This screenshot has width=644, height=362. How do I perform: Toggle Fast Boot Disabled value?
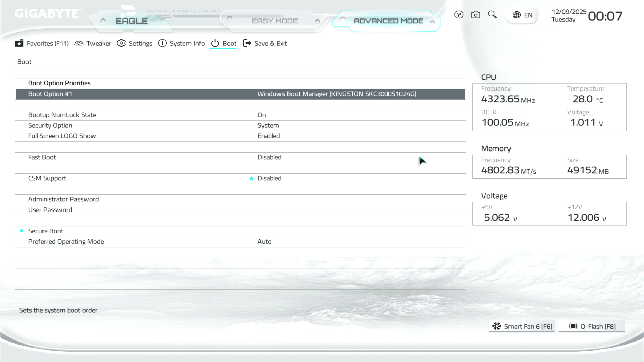(x=269, y=157)
